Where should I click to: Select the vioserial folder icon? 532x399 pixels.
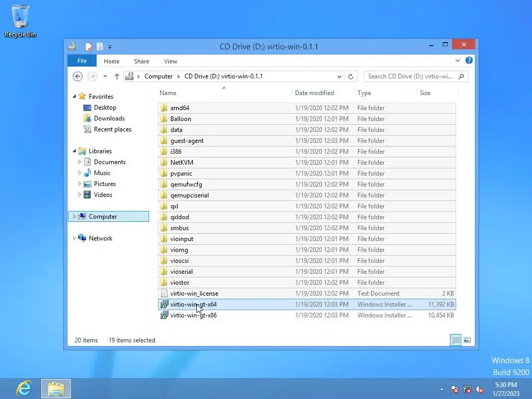click(x=164, y=271)
